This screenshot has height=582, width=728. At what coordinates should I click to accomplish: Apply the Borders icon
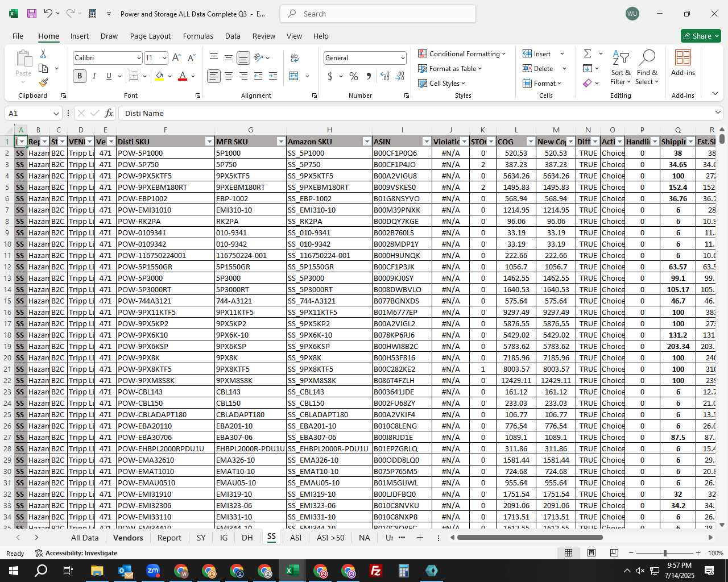pyautogui.click(x=134, y=76)
